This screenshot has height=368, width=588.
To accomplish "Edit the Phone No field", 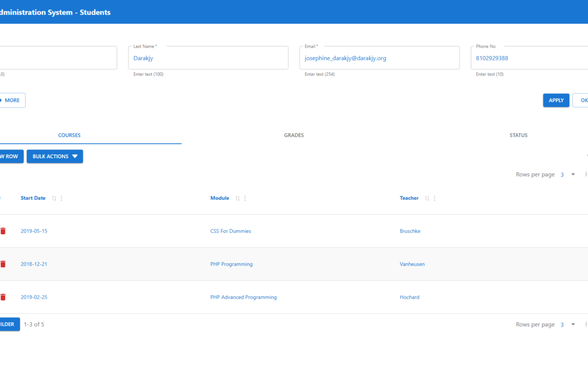I will (x=529, y=58).
